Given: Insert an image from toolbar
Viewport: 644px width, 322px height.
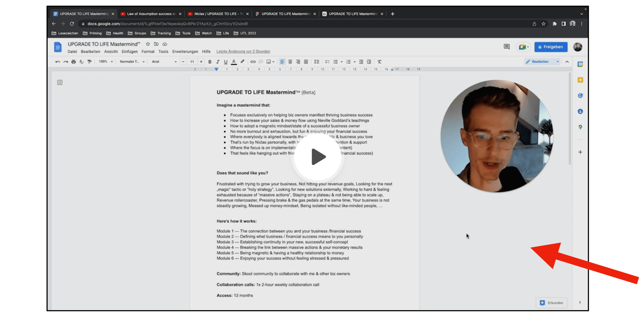Looking at the screenshot, I should pyautogui.click(x=269, y=62).
